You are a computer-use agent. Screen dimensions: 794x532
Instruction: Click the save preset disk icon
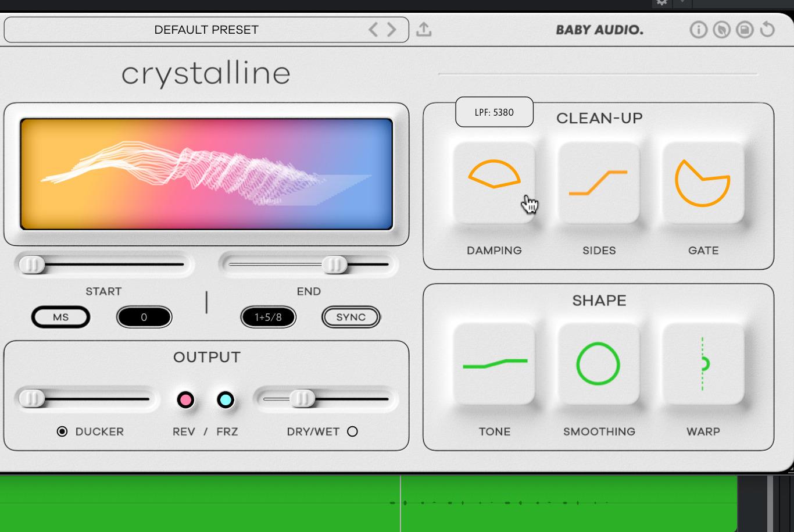tap(745, 30)
